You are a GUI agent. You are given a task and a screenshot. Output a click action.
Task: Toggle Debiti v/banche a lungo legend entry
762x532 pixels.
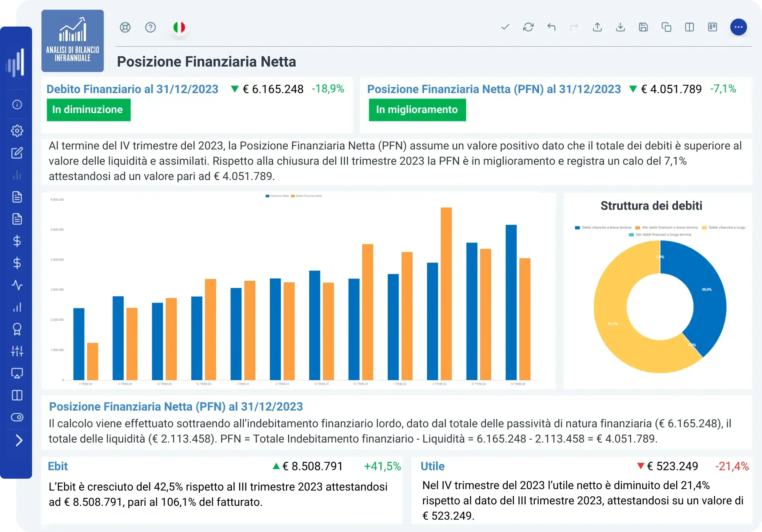point(723,228)
